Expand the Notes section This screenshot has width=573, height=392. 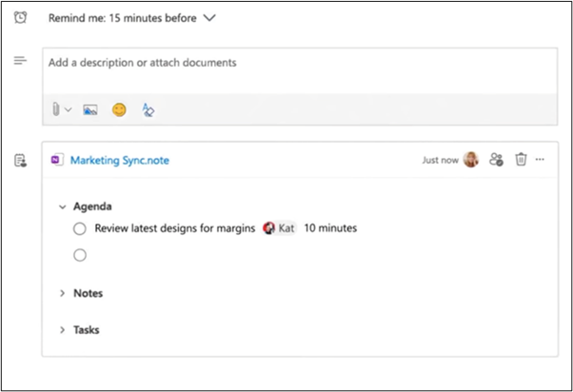(x=63, y=293)
